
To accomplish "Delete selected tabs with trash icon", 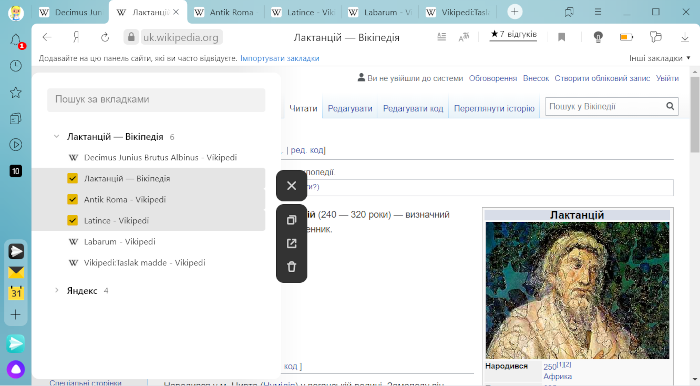I will [292, 267].
